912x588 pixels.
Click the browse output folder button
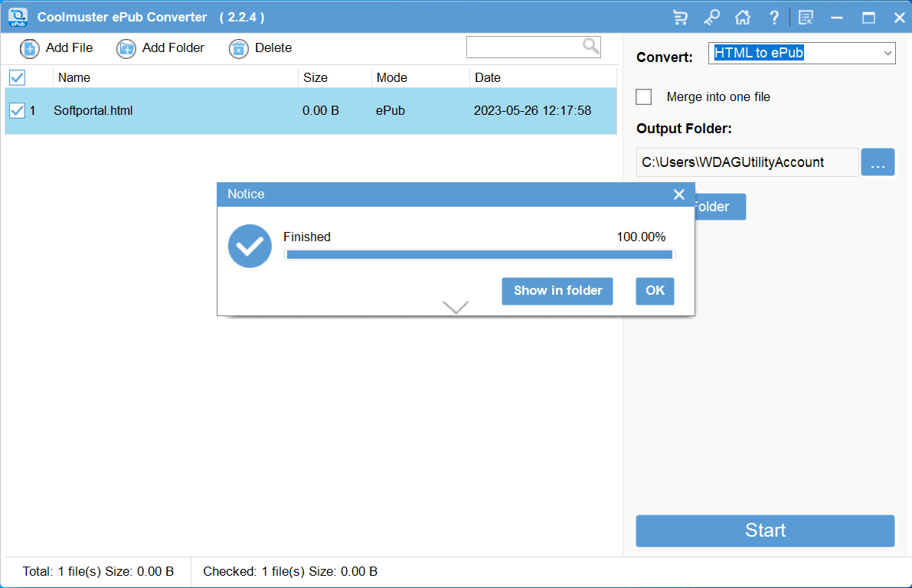878,162
